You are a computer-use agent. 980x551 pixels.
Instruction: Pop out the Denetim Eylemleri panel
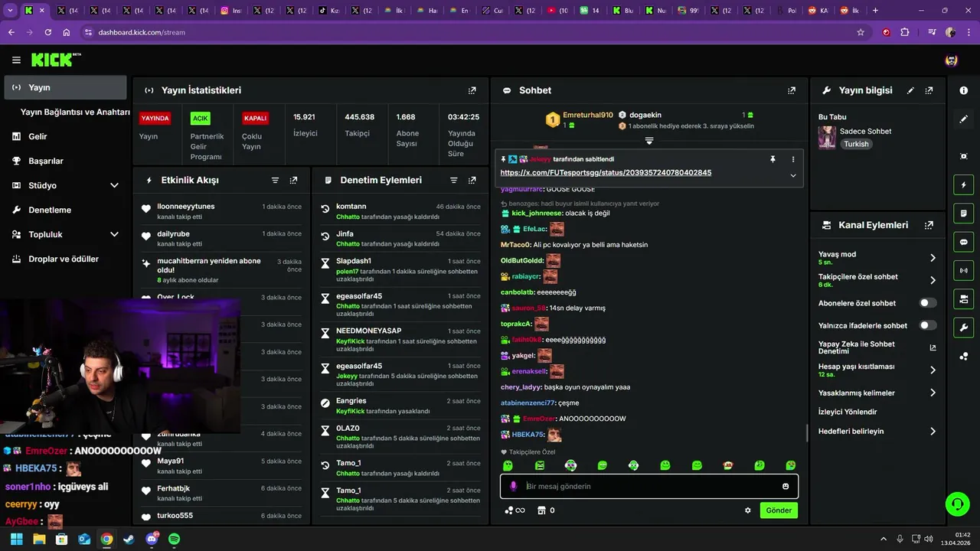pos(472,181)
